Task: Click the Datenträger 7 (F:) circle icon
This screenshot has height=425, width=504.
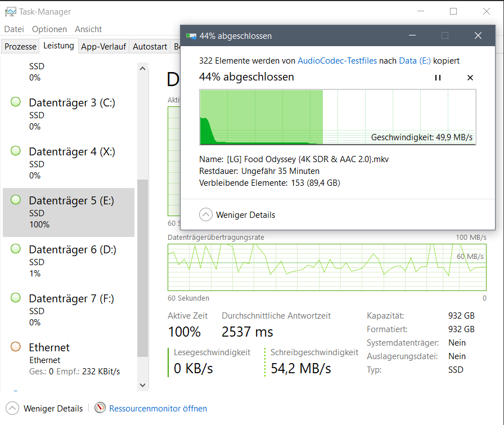Action: tap(16, 298)
